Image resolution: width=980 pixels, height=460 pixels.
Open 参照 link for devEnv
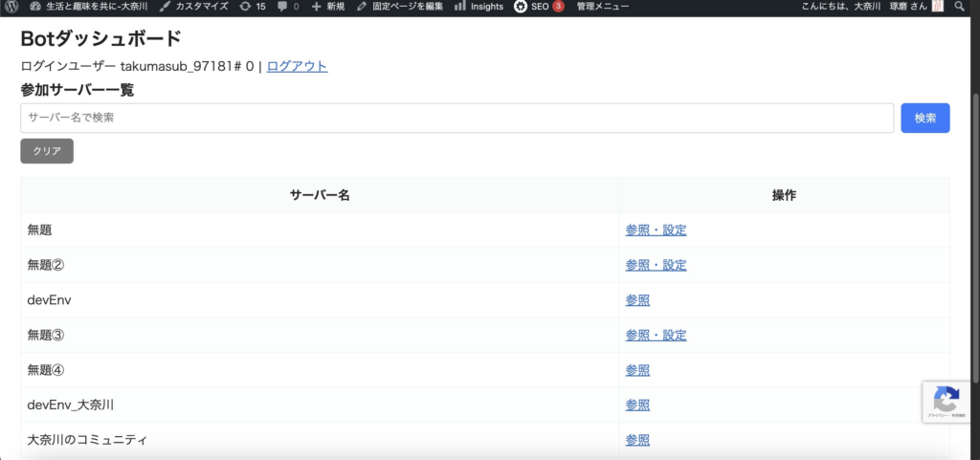pos(637,300)
